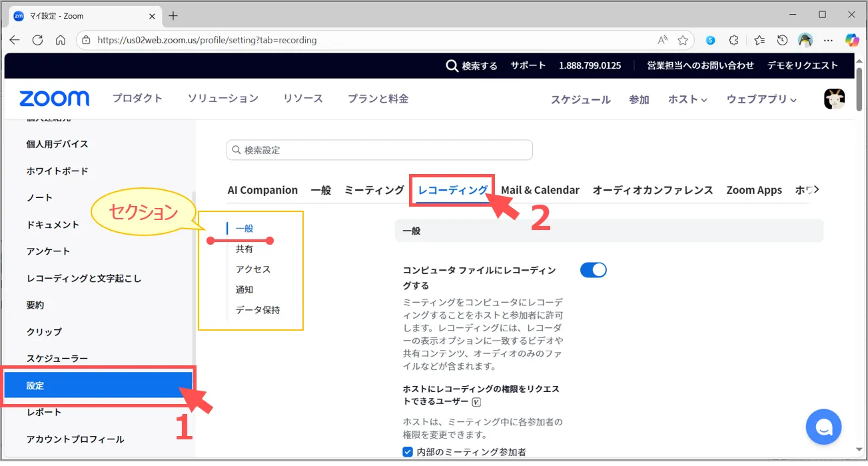
Task: Add this page to favorites with the star
Action: point(683,40)
